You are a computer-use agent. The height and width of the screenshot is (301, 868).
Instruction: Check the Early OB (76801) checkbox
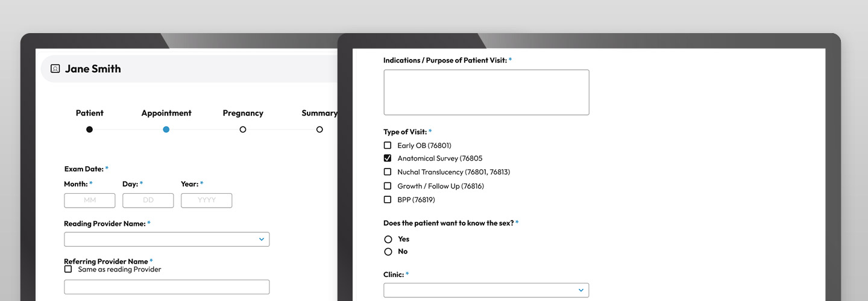point(388,145)
